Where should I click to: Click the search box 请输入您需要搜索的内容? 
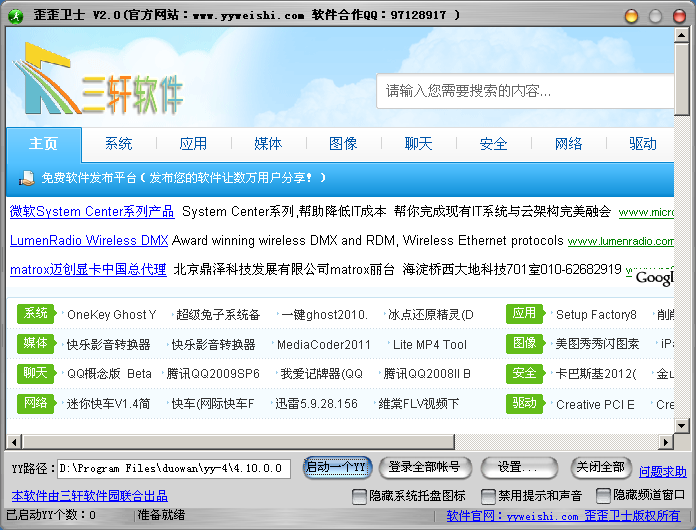pos(525,91)
